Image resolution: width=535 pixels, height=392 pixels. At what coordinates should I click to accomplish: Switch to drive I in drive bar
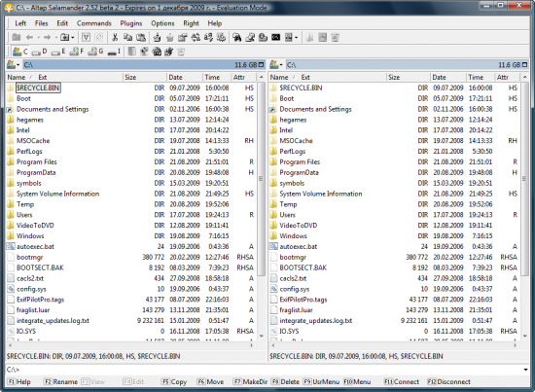114,52
